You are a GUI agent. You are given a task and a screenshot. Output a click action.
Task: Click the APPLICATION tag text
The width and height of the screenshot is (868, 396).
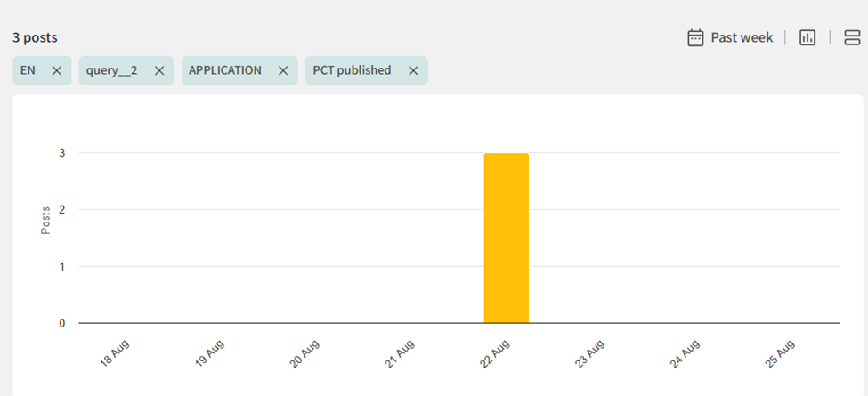pos(225,71)
